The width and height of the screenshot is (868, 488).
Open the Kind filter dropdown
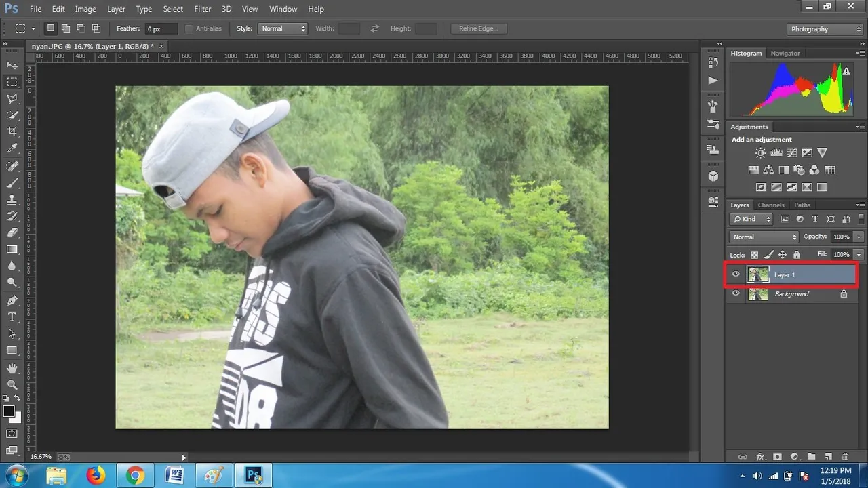click(x=751, y=219)
